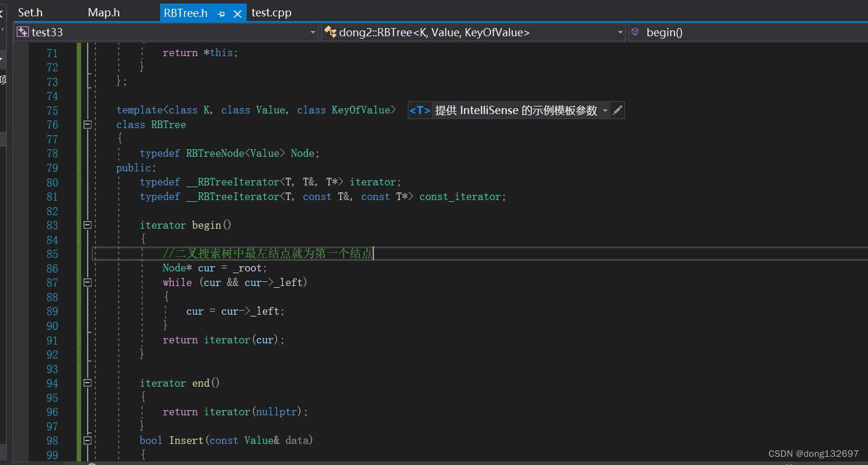Open the begin() member navigation dropdown

click(x=748, y=33)
